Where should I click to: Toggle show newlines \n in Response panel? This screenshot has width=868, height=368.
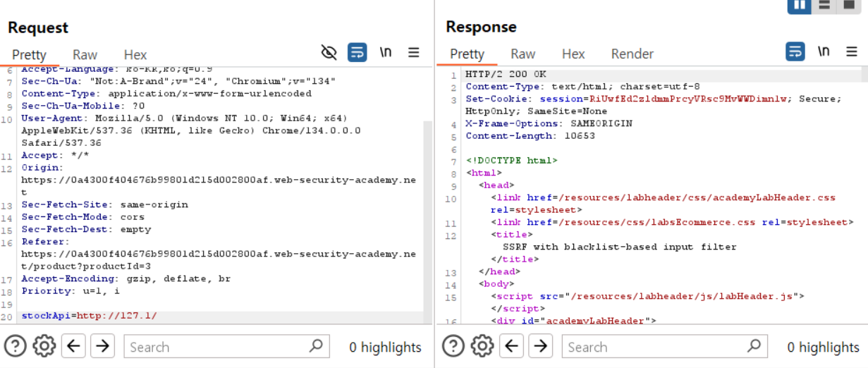(x=824, y=51)
